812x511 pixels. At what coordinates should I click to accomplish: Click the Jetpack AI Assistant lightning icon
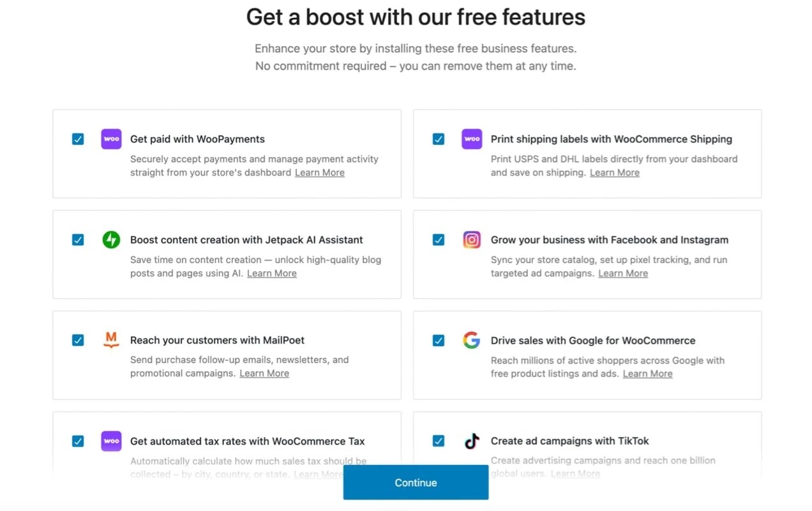coord(110,240)
